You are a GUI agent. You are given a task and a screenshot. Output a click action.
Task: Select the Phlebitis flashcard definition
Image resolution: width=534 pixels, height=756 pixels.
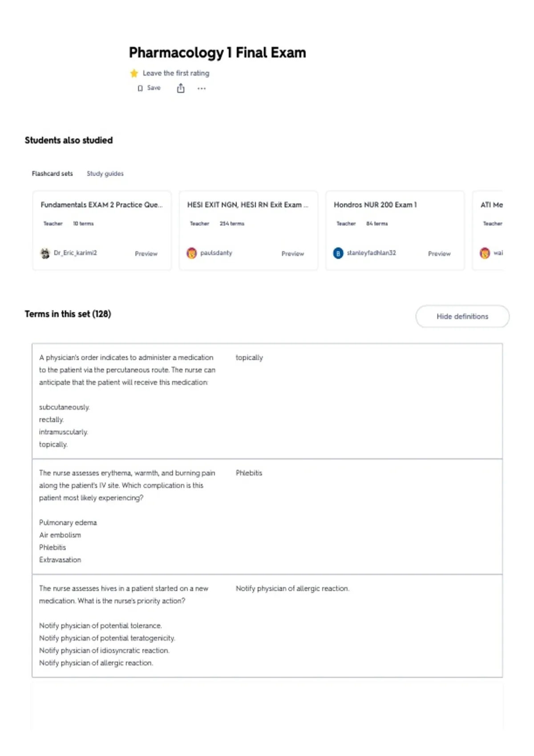click(x=249, y=473)
